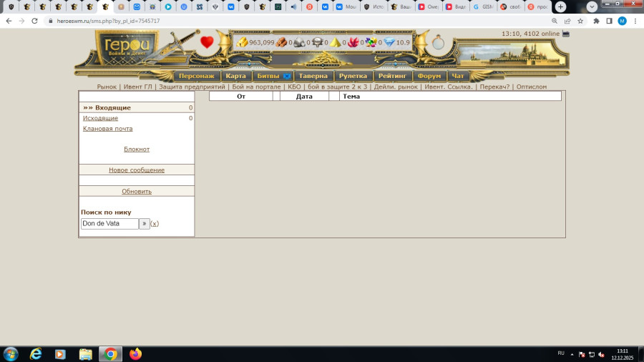Viewport: 644px width, 362px height.
Task: Click the crossed swords icon beside Битвы
Action: 286,76
